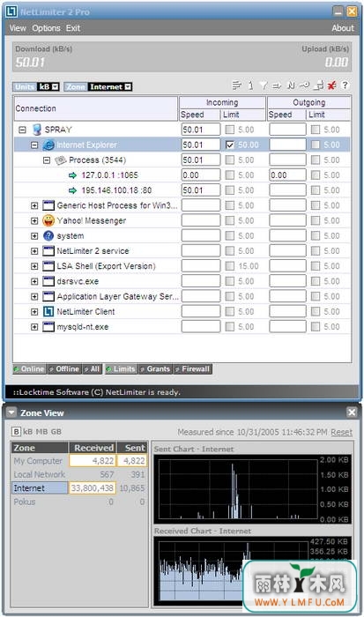The width and height of the screenshot is (364, 617).
Task: Switch to the Offline tab
Action: tap(63, 369)
